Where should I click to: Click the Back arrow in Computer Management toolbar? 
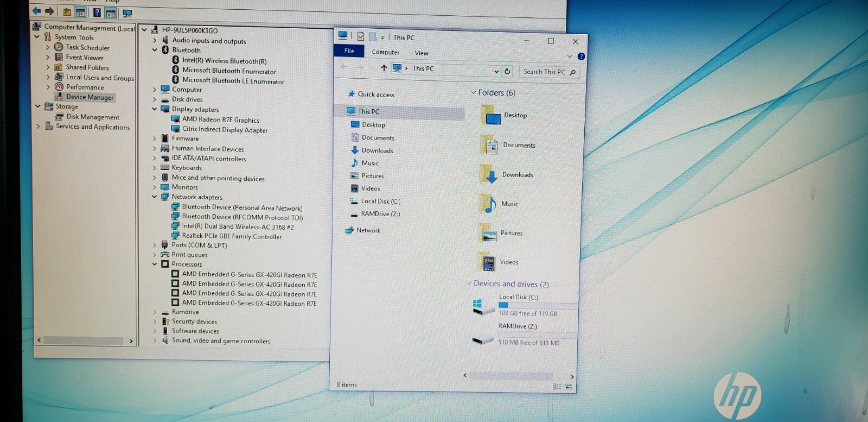[36, 11]
